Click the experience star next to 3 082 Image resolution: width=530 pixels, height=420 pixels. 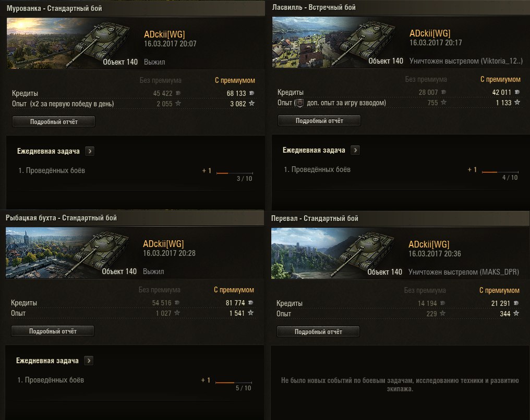point(252,104)
